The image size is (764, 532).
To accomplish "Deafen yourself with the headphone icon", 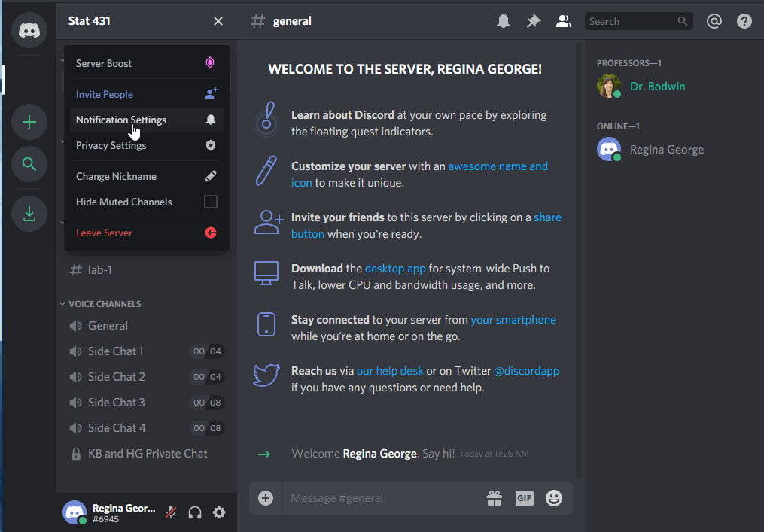I will [194, 512].
